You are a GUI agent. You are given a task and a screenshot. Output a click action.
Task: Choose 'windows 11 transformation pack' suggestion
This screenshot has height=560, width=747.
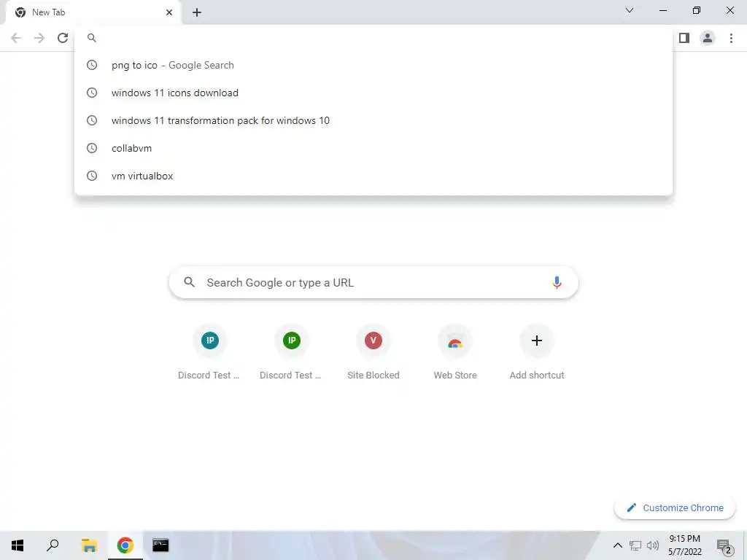tap(373, 120)
